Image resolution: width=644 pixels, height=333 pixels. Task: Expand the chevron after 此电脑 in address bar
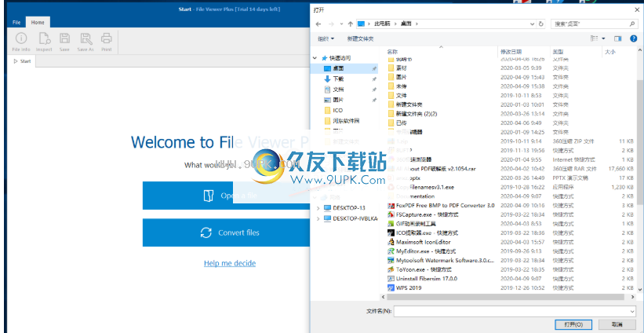click(396, 24)
